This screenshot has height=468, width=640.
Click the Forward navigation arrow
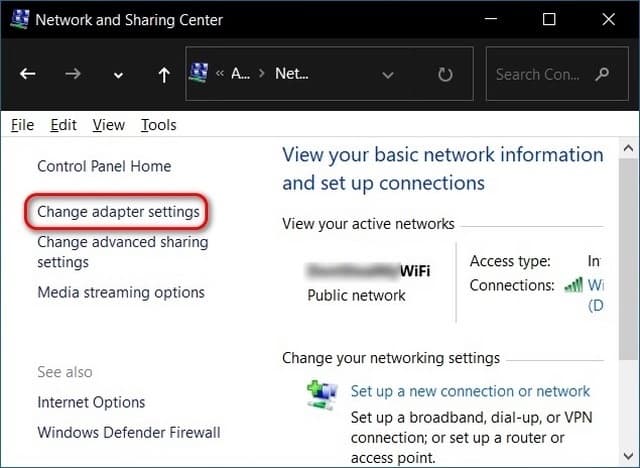click(73, 74)
